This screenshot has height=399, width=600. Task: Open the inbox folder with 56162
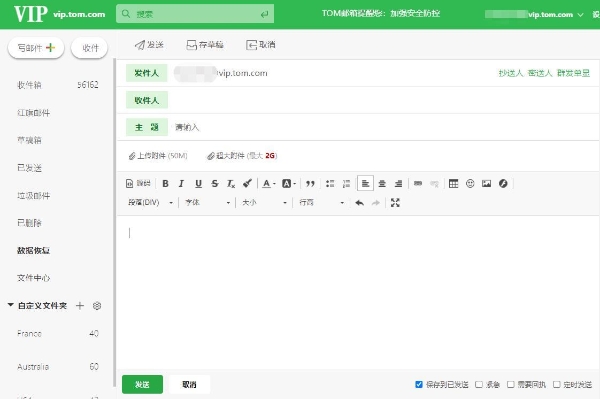pos(57,85)
